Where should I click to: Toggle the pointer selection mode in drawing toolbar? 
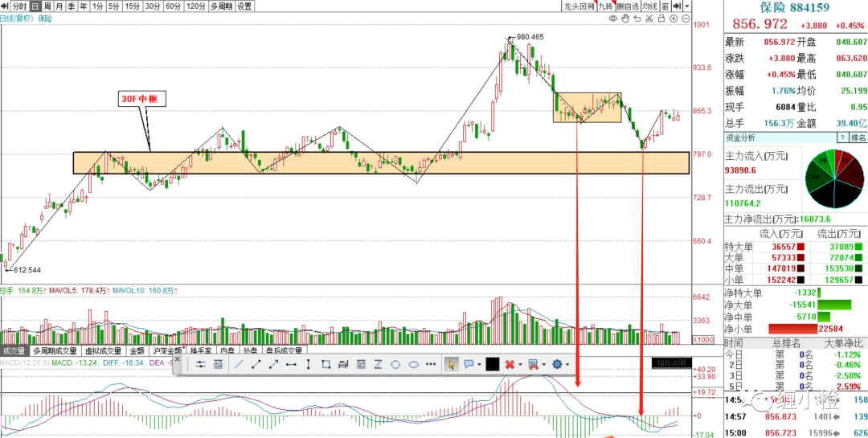(451, 364)
